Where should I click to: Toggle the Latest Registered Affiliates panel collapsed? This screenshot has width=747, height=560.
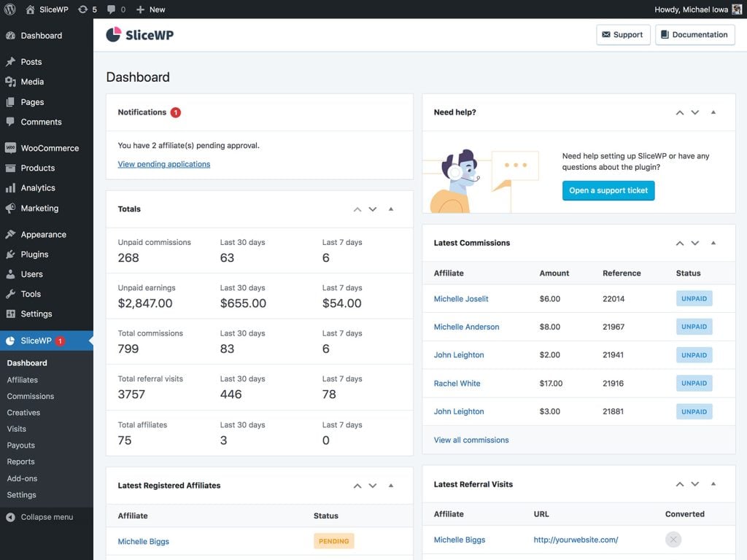pos(391,486)
